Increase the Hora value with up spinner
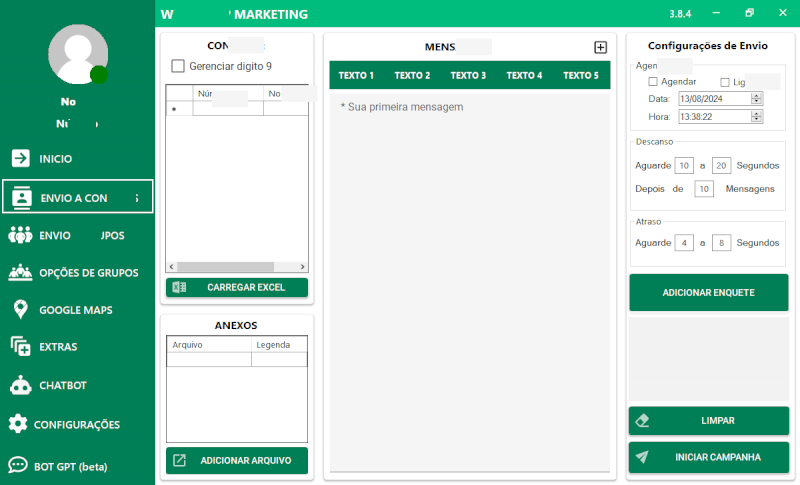 coord(757,113)
